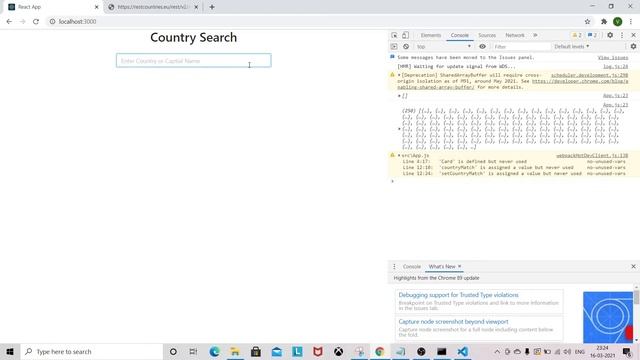Open Debugging support for Trusted Type violations
Image resolution: width=640 pixels, height=360 pixels.
[x=458, y=295]
